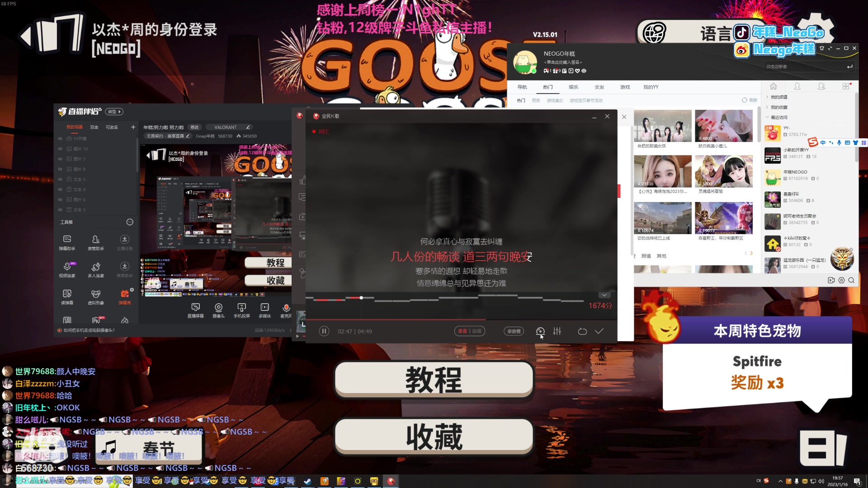Viewport: 868px width, 488px height.
Task: Open YY apps grid icon
Action: coord(846,86)
